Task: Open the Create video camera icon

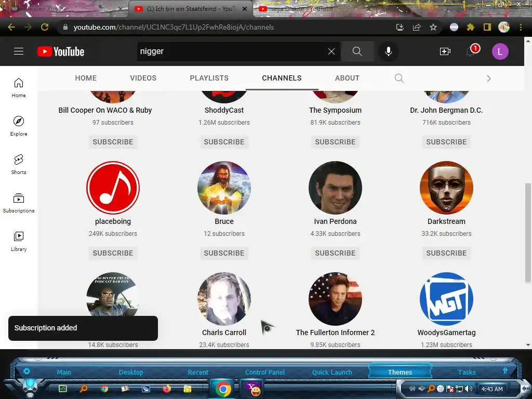Action: point(445,51)
